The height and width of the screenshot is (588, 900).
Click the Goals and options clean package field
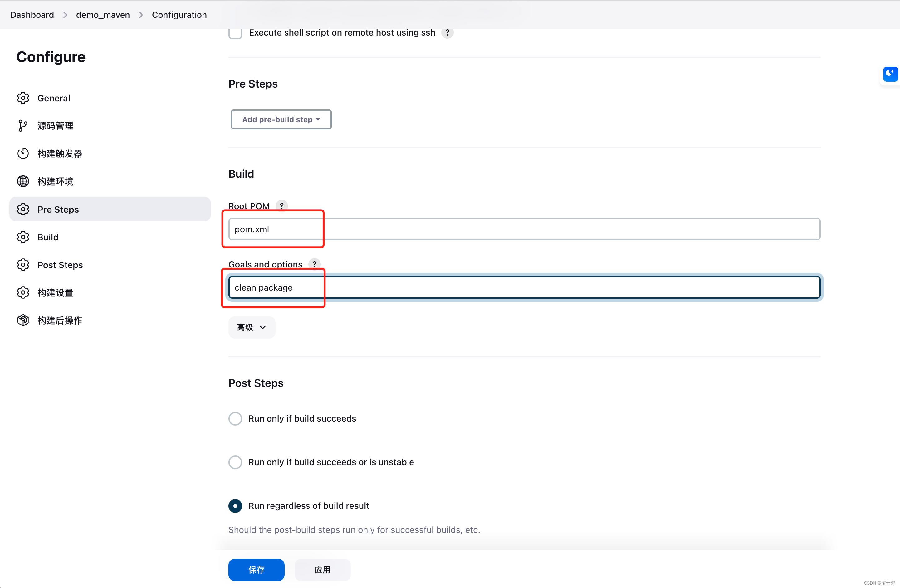pyautogui.click(x=524, y=287)
